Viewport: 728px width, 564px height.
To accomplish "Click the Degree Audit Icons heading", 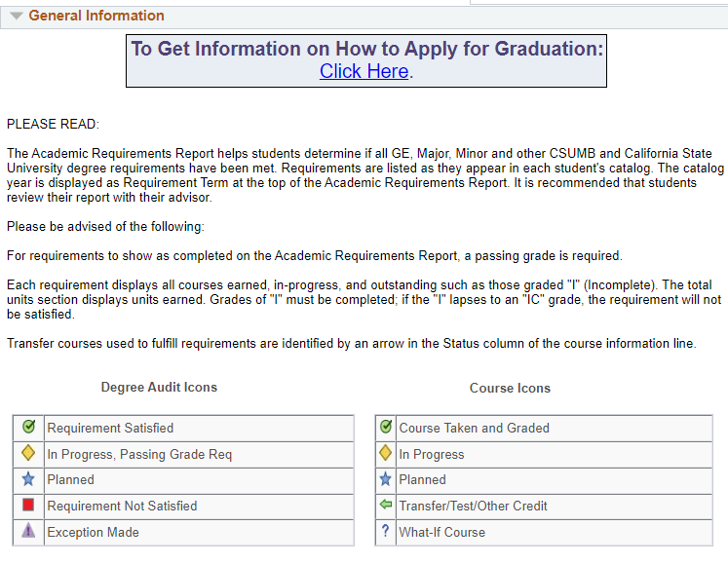I will tap(159, 387).
